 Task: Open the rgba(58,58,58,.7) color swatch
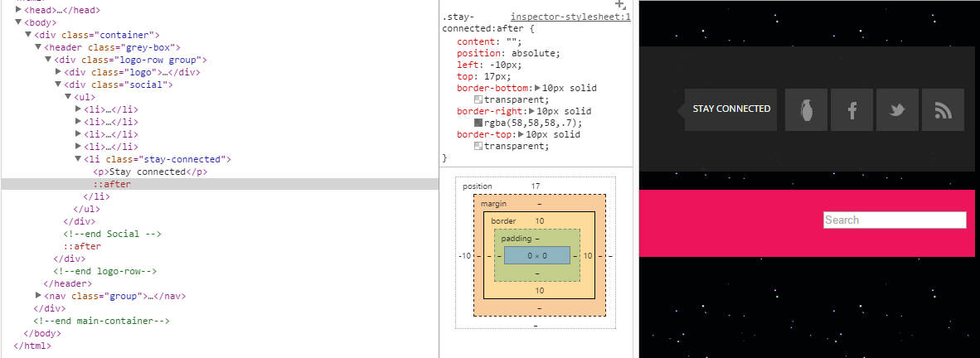478,123
